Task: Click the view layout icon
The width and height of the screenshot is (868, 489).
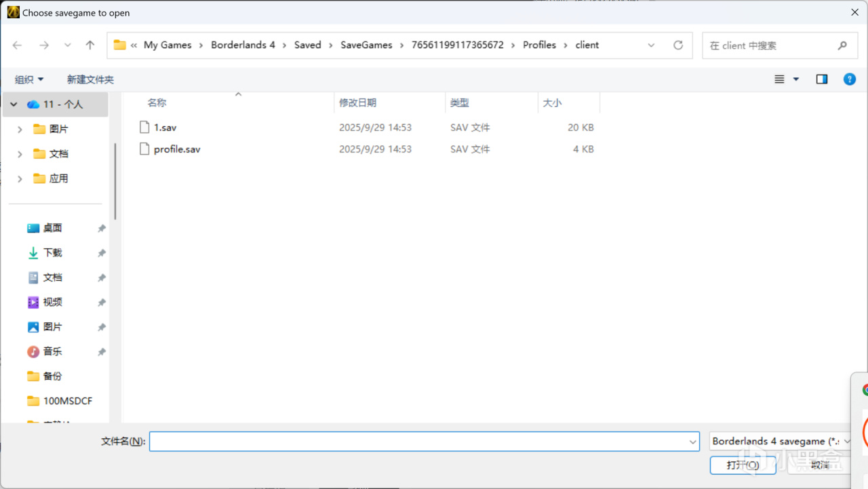Action: (x=780, y=79)
